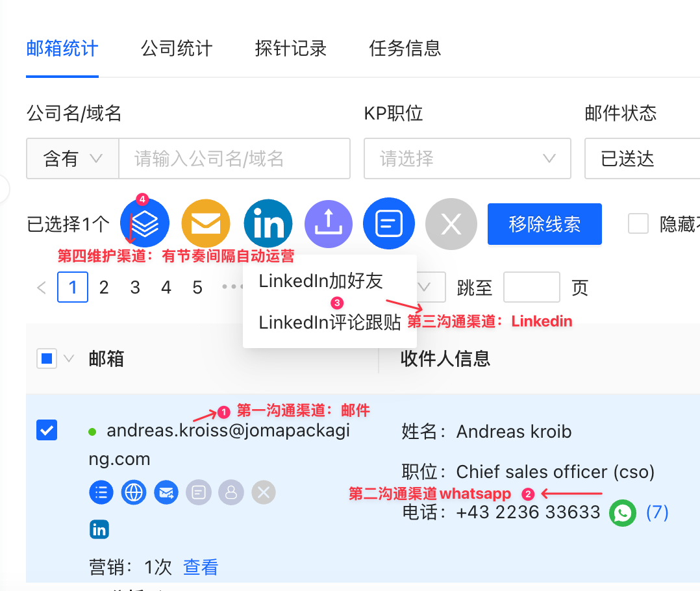Open the 任务信息 tab
Image resolution: width=700 pixels, height=591 pixels.
(x=405, y=48)
